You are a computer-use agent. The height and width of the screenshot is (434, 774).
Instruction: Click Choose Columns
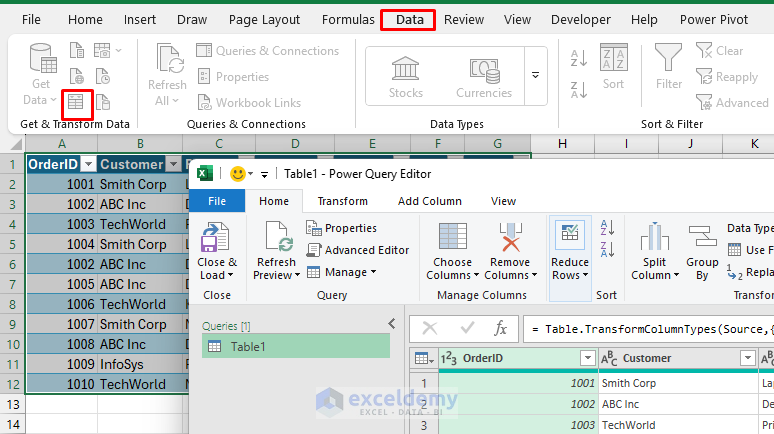point(453,251)
